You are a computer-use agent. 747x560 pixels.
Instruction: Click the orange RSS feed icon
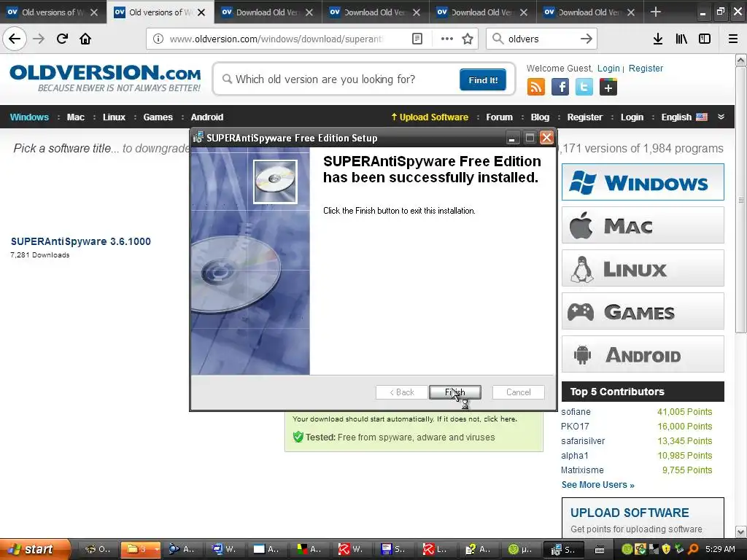click(x=536, y=87)
